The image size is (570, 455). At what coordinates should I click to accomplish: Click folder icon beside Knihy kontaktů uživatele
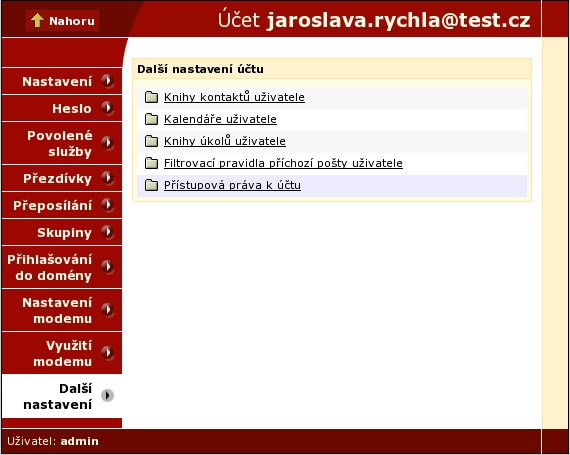(151, 97)
